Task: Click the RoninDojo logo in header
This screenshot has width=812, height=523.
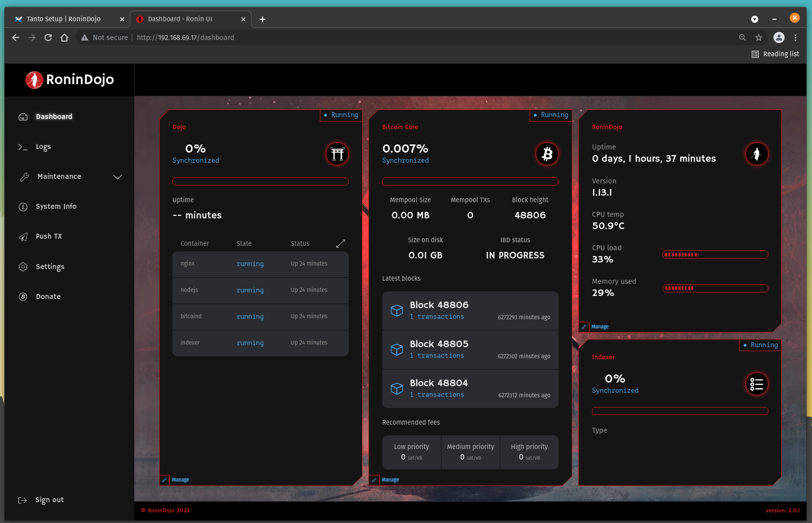Action: pyautogui.click(x=70, y=80)
